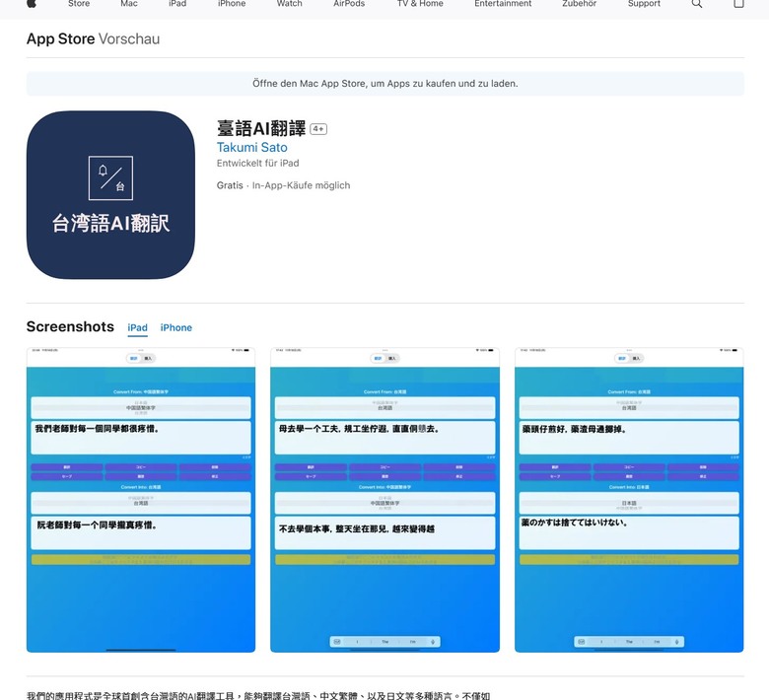Screen dimensions: 769x700
Task: Open the Mac menu item
Action: pos(129,3)
